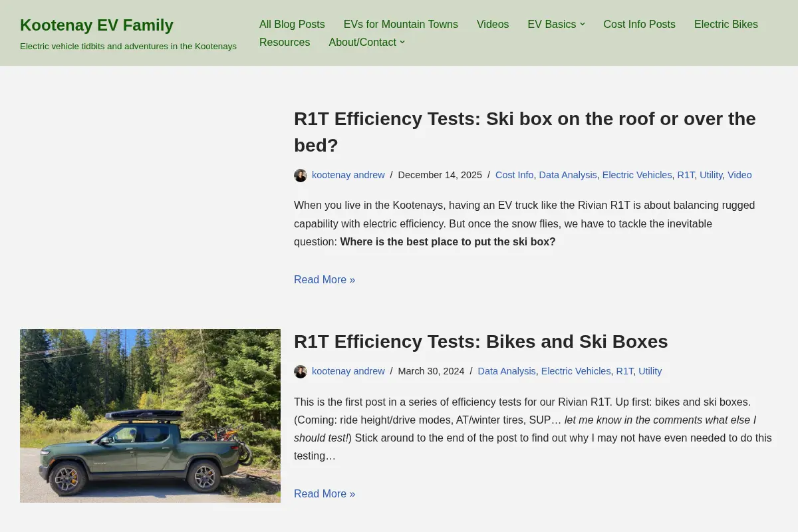Select Cost Info category on ski box post
The image size is (798, 532).
point(514,175)
